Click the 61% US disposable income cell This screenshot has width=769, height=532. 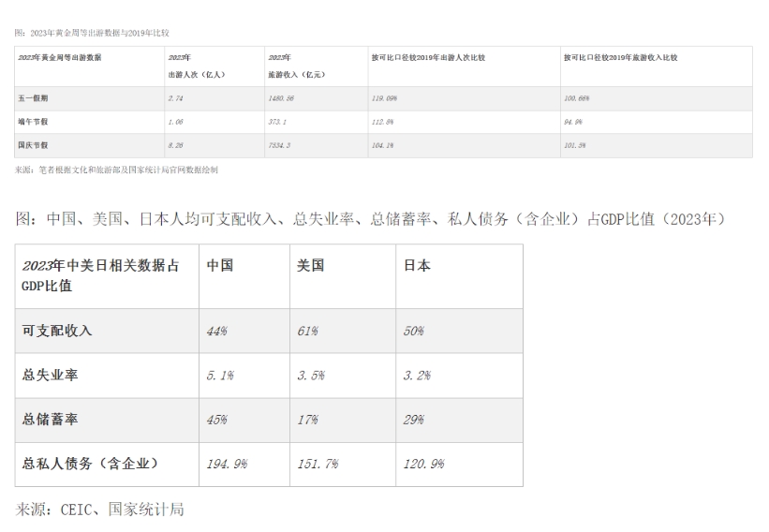(307, 331)
